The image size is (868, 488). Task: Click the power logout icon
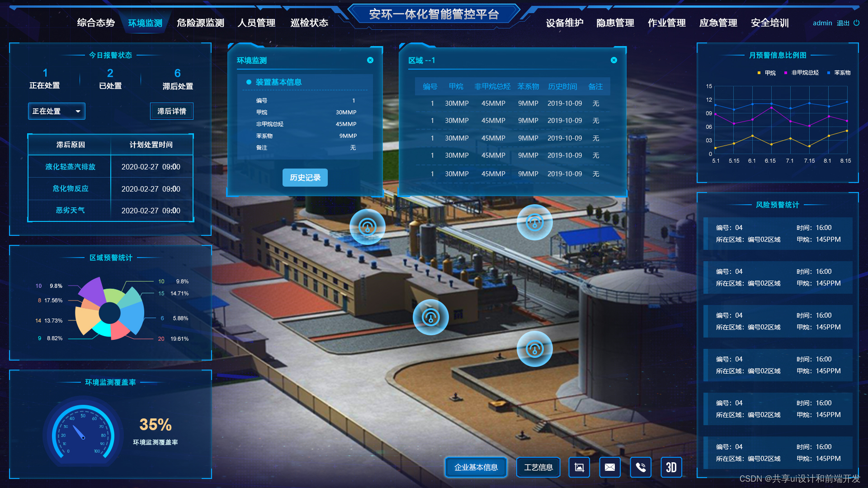(856, 23)
